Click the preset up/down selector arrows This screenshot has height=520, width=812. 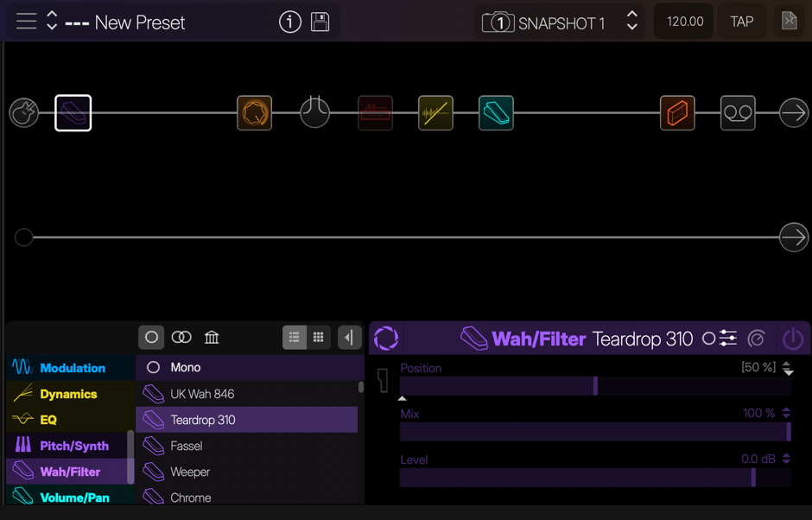52,21
